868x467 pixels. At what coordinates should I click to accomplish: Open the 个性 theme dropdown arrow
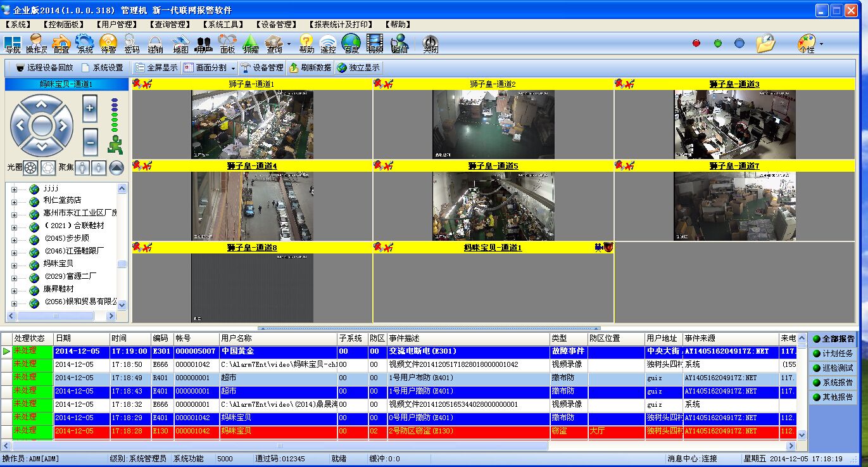tap(821, 44)
